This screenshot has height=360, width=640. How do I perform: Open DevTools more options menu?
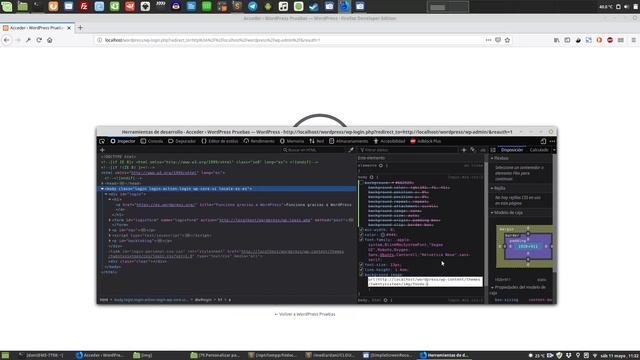(x=552, y=141)
